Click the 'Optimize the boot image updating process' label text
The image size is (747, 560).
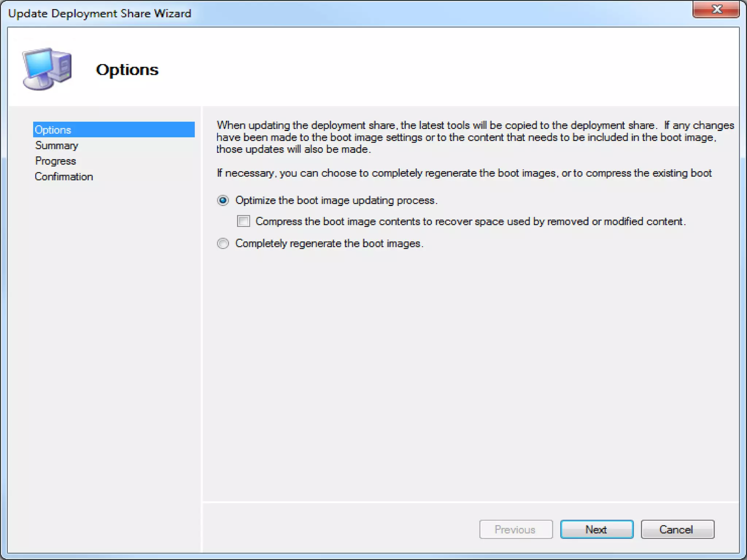[336, 201]
